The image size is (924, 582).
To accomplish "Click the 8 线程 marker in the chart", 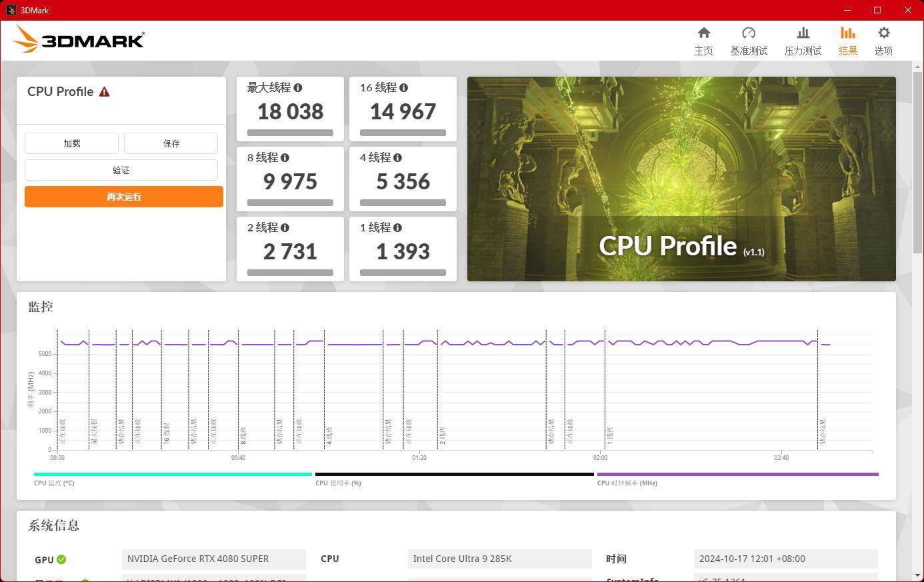I will tap(243, 435).
